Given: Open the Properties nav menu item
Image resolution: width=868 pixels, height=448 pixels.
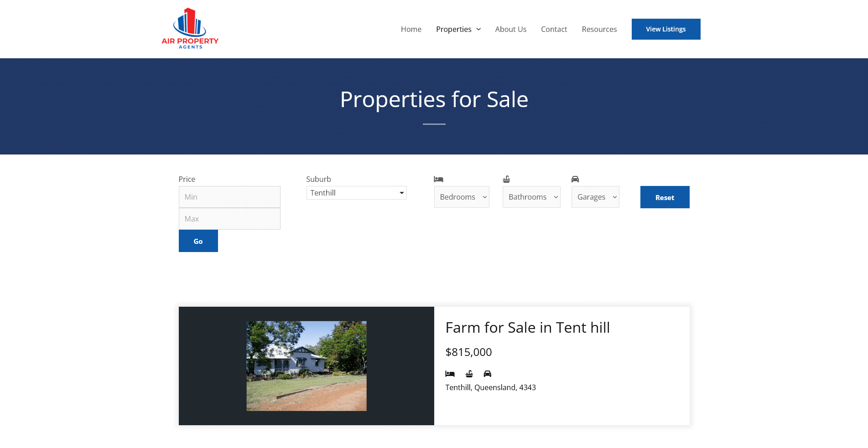Looking at the screenshot, I should click(454, 29).
